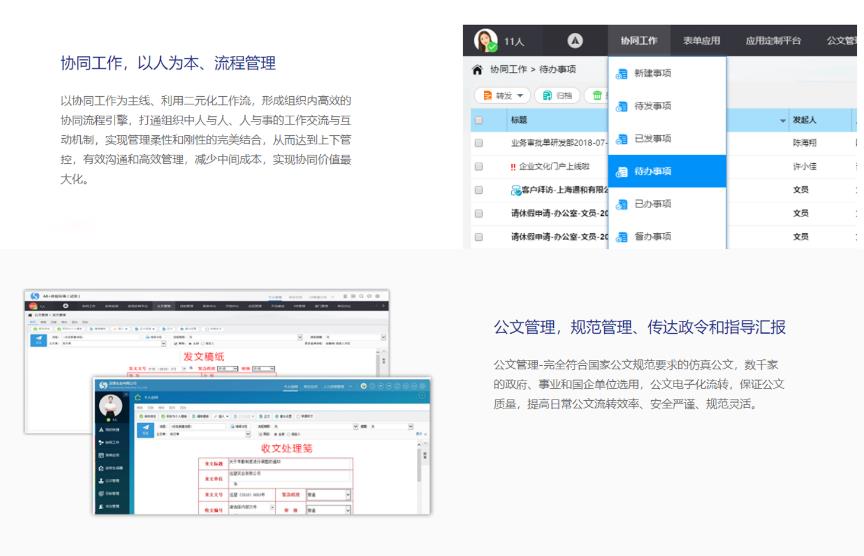Click the icon beside 待发事项
The image size is (864, 556).
click(622, 106)
